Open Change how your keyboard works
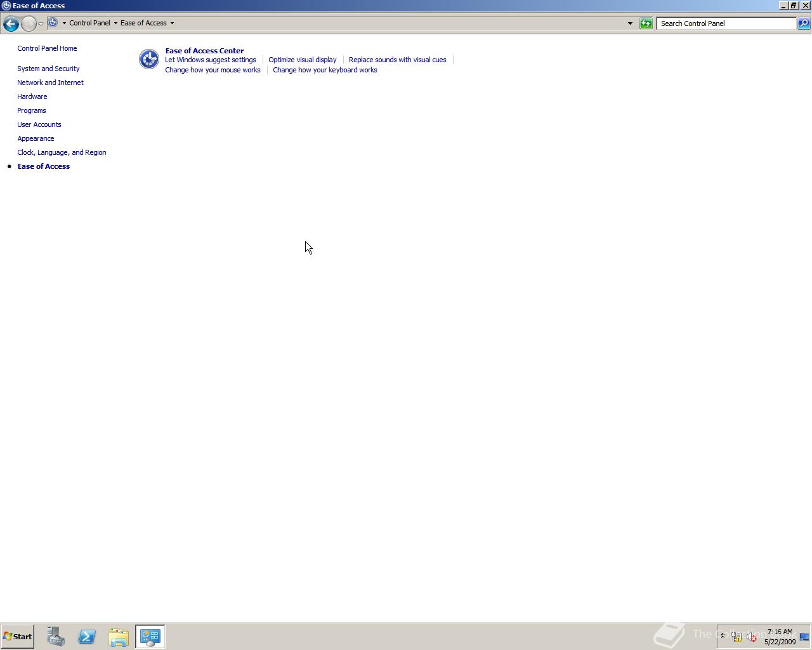The height and width of the screenshot is (650, 812). (325, 70)
